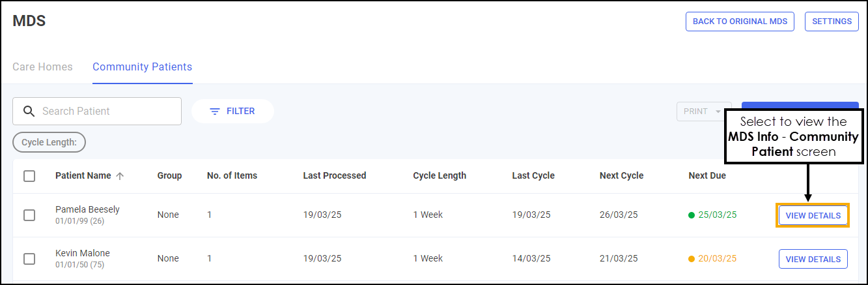Viewport: 868px width, 285px height.
Task: Open the Print dropdown
Action: [703, 112]
